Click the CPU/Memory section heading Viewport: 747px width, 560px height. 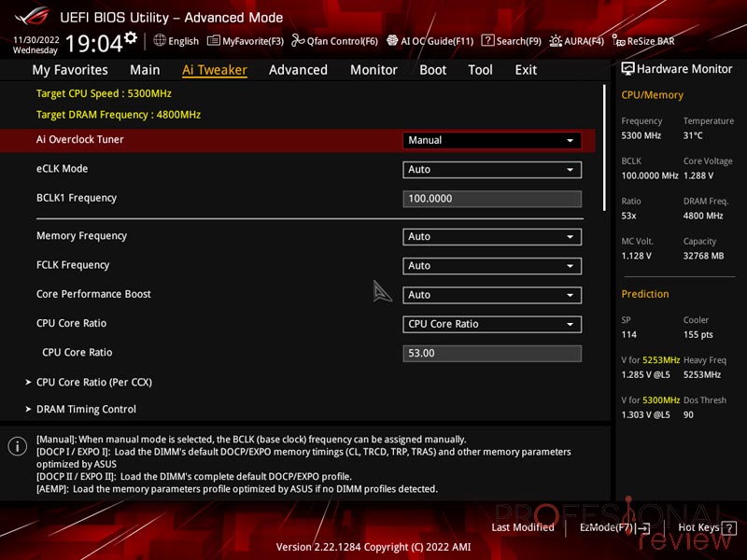(652, 95)
